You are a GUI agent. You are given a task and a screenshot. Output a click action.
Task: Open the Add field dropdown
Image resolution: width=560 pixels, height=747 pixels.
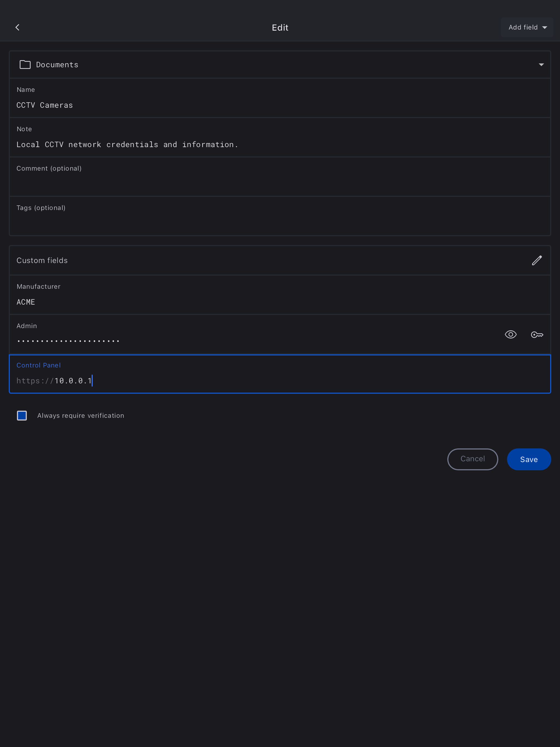527,27
